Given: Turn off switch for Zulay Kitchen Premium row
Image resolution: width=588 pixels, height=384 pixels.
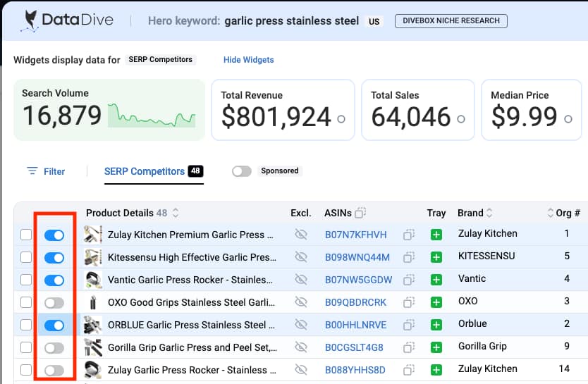Looking at the screenshot, I should [54, 235].
